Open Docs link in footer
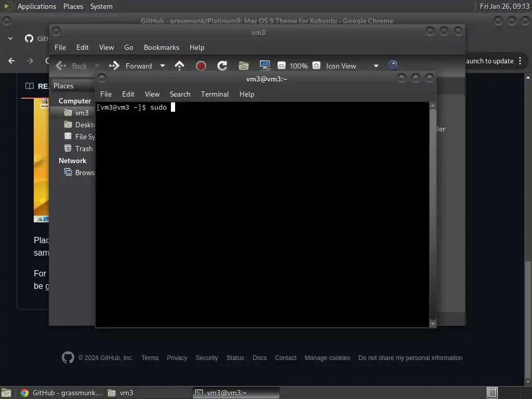 pyautogui.click(x=259, y=358)
